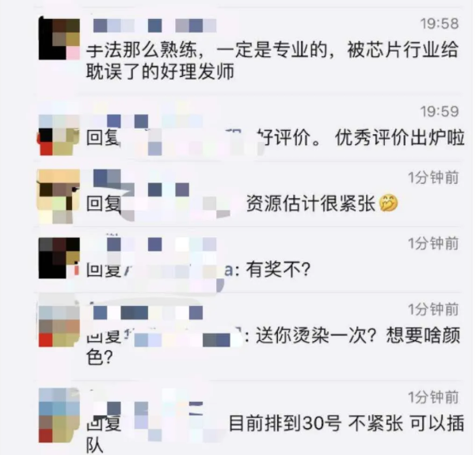The width and height of the screenshot is (476, 455).
Task: View avatar of the 送你烫染一次 commenter
Action: click(x=59, y=326)
